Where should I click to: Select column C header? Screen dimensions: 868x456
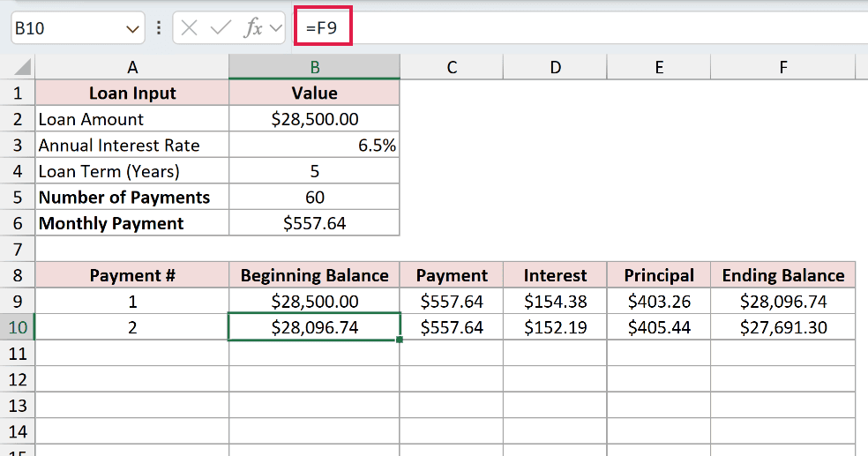pos(452,68)
